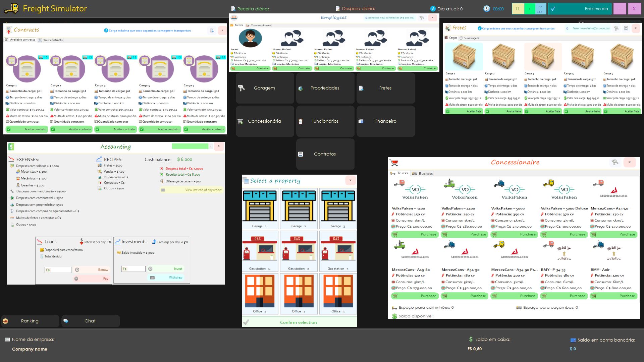Open the Funcionários menu tile
The width and height of the screenshot is (644, 362).
325,121
